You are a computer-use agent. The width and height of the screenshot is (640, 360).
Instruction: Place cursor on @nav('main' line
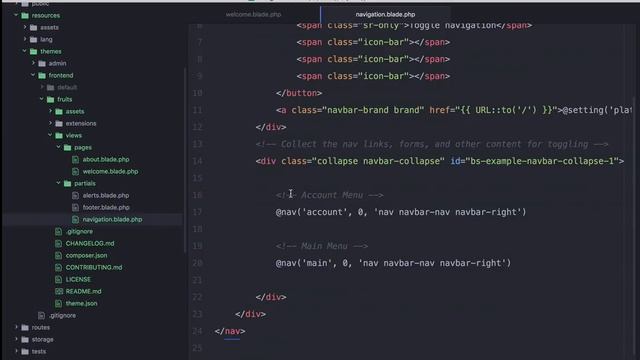[393, 263]
